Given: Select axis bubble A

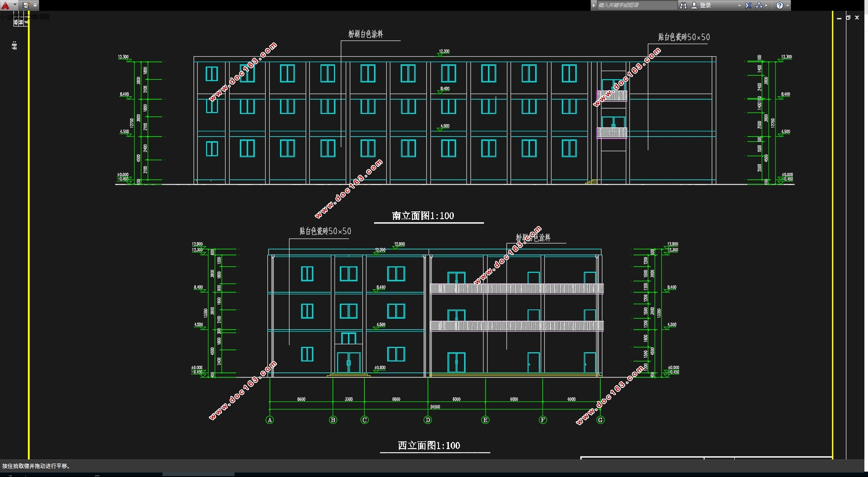Looking at the screenshot, I should click(x=270, y=420).
